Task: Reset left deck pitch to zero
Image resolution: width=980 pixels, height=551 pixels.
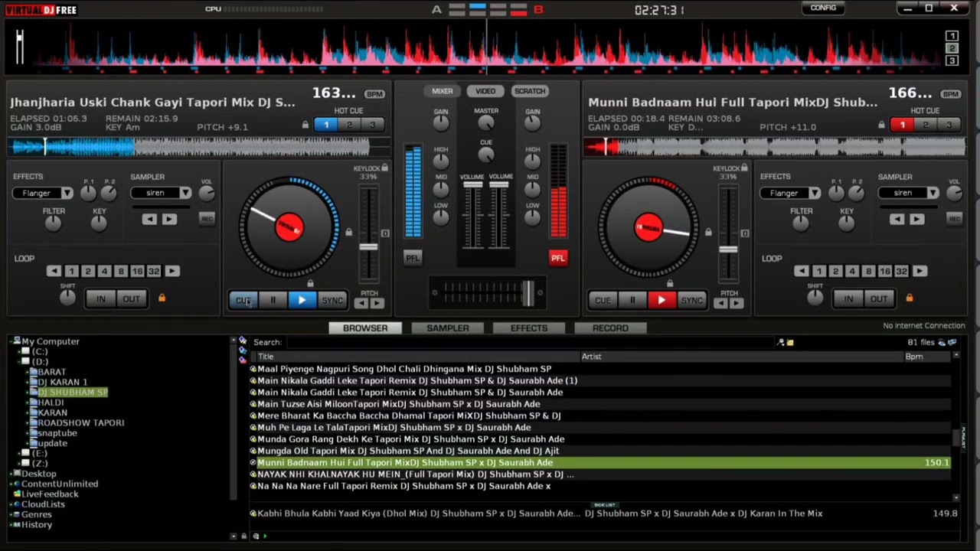Action: click(x=385, y=233)
